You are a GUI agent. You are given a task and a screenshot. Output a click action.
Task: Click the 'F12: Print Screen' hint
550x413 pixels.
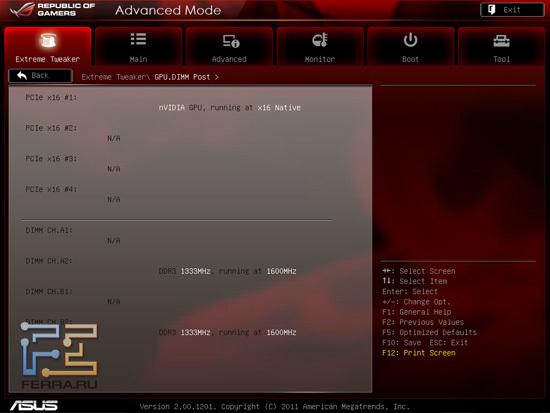tap(419, 353)
